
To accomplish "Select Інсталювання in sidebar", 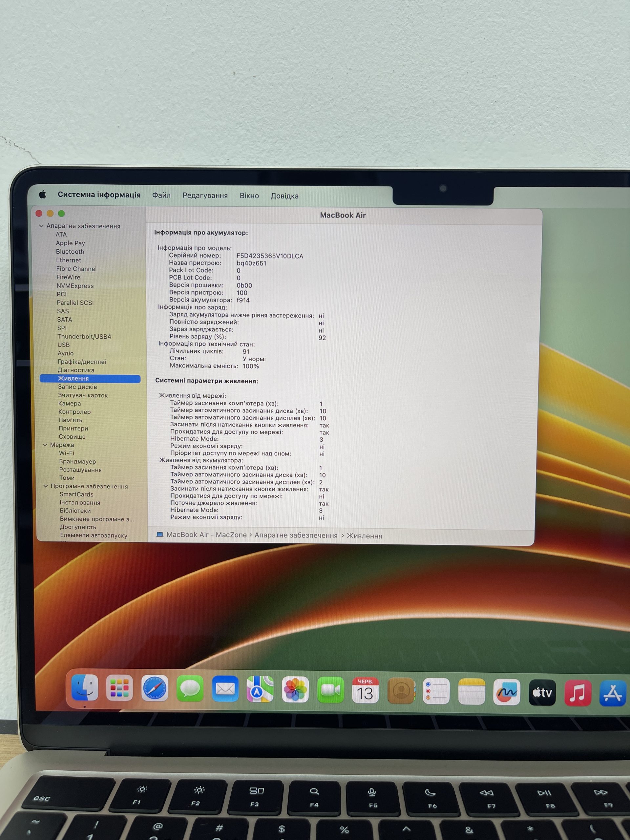I will [x=80, y=503].
